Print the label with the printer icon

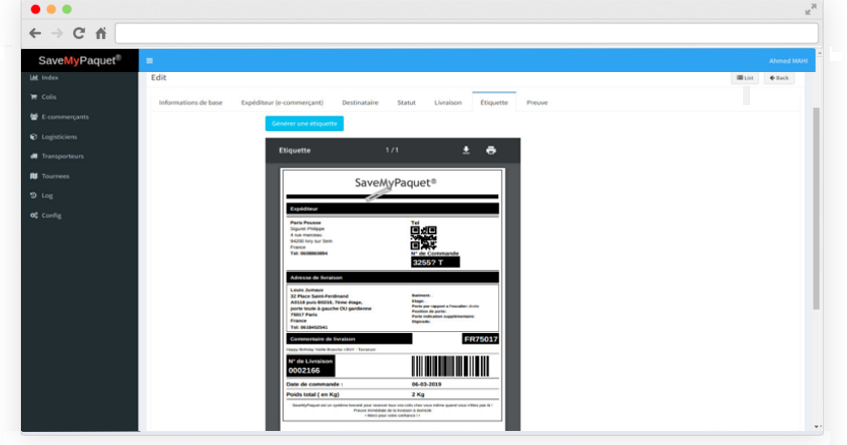tap(490, 150)
